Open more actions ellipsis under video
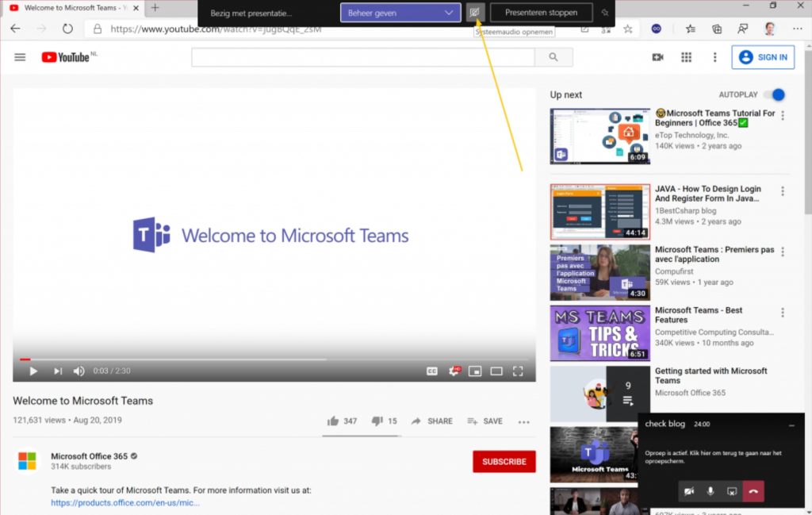 click(523, 421)
